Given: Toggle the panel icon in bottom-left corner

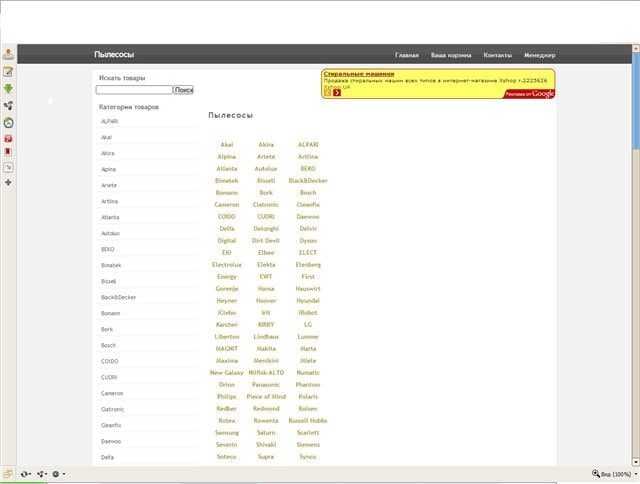Looking at the screenshot, I should [8, 474].
